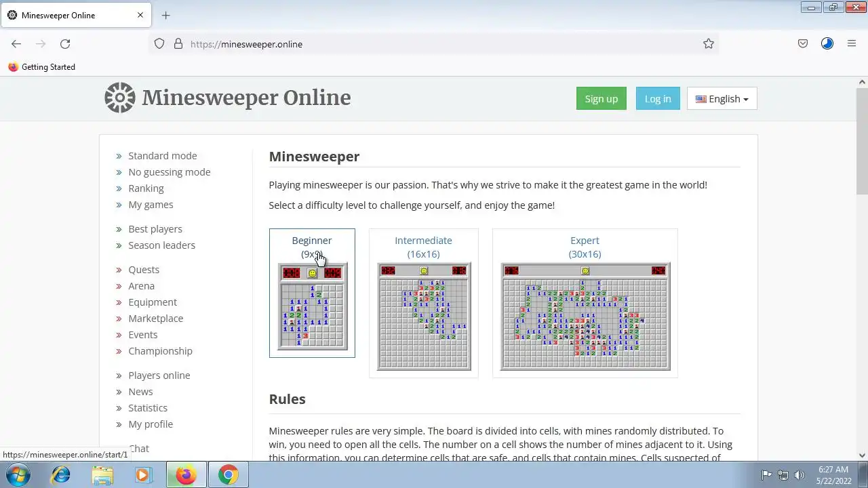This screenshot has height=488, width=868.
Task: Click the volume speaker tray icon
Action: (x=800, y=475)
